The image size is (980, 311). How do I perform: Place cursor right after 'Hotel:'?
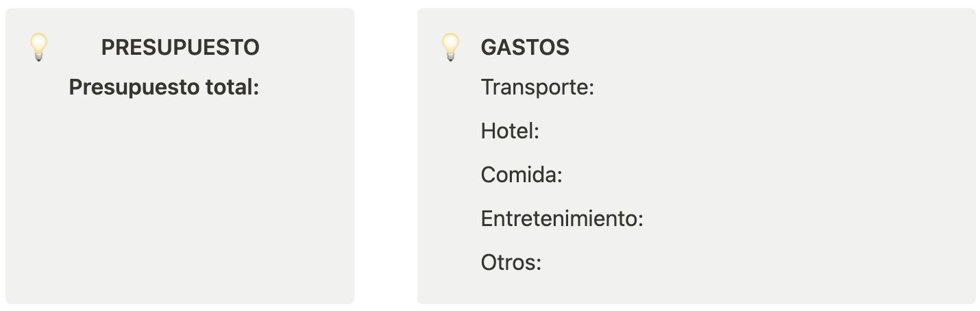(x=541, y=132)
